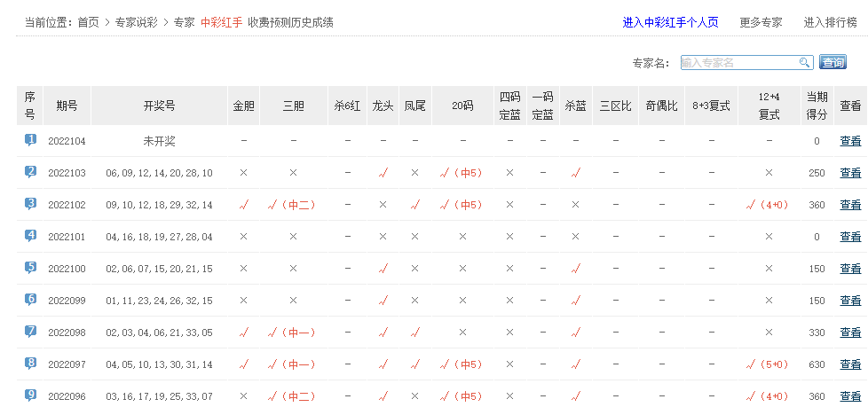Click the number 9 row badge icon
Image resolution: width=868 pixels, height=407 pixels.
tap(30, 395)
